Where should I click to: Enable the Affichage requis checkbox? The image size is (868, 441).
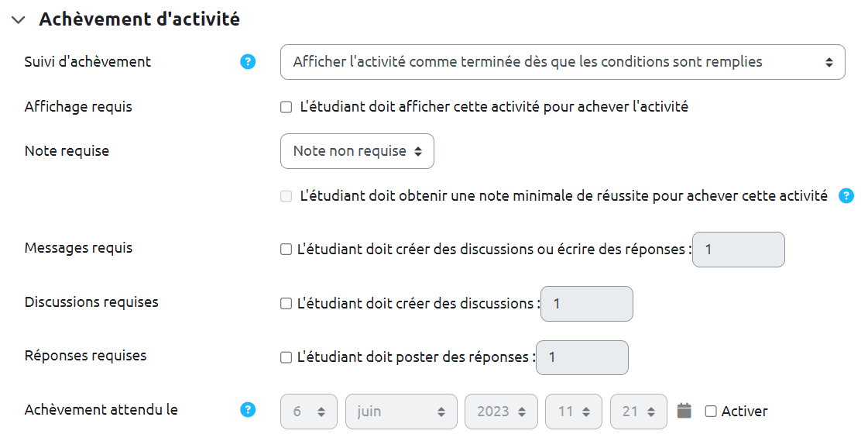[x=286, y=108]
